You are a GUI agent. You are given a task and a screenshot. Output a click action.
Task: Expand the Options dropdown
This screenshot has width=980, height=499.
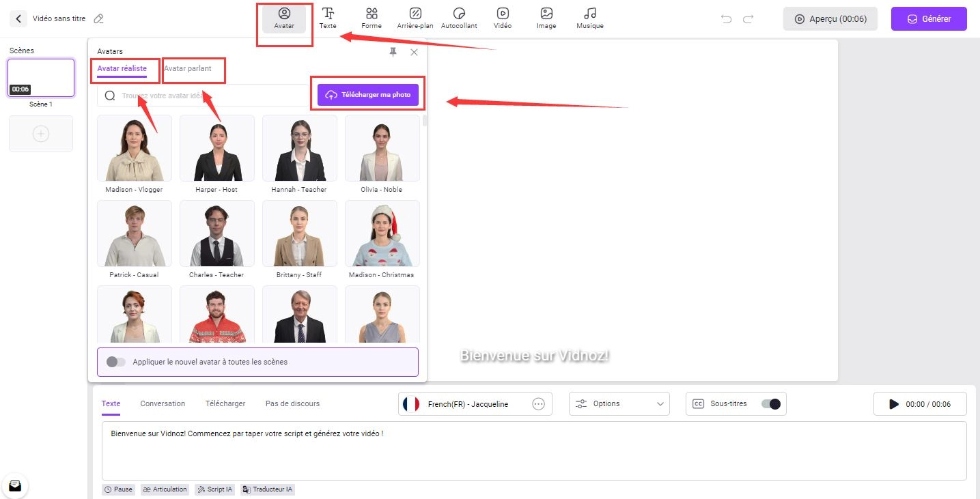click(x=619, y=404)
